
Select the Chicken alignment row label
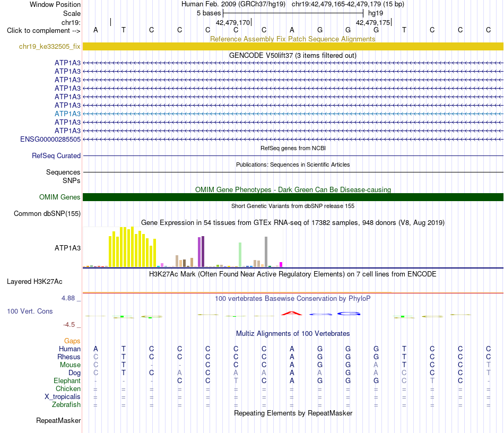click(x=68, y=388)
